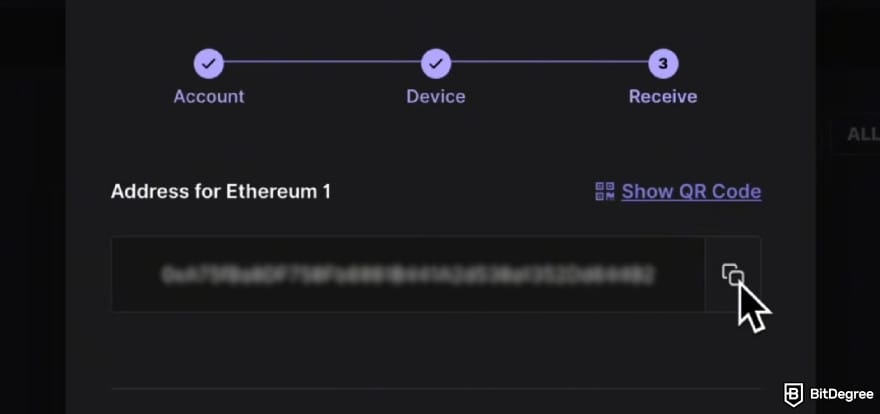Screen dimensions: 880x414
Task: Switch to the Device step label
Action: point(435,97)
